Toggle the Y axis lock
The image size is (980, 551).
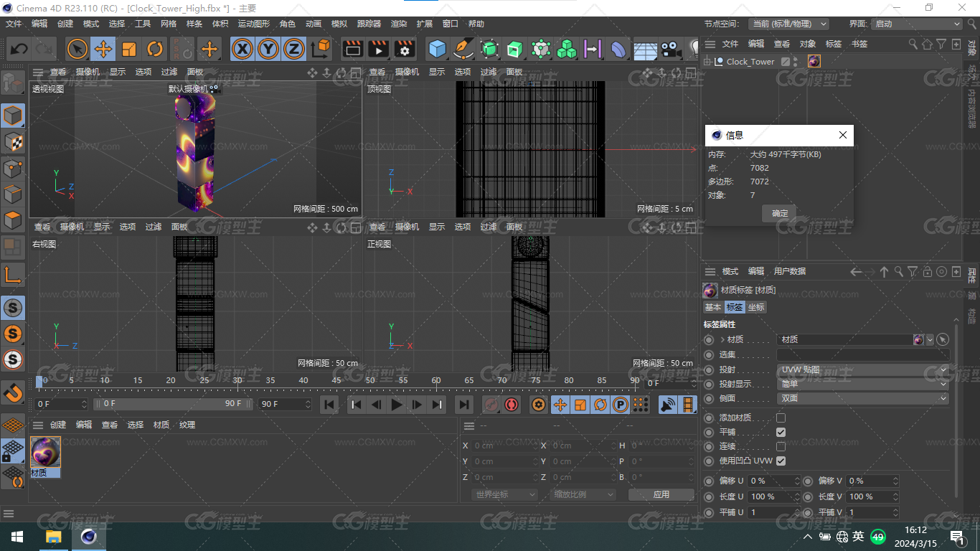click(268, 50)
